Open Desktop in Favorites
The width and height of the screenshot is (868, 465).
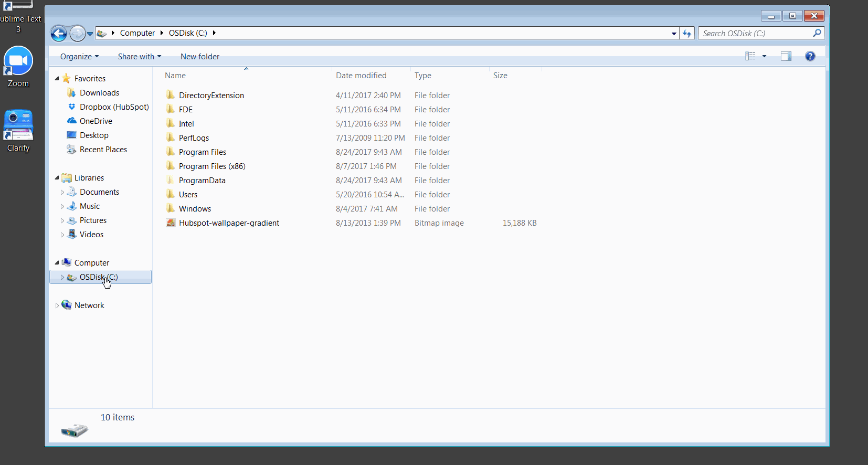click(x=94, y=135)
